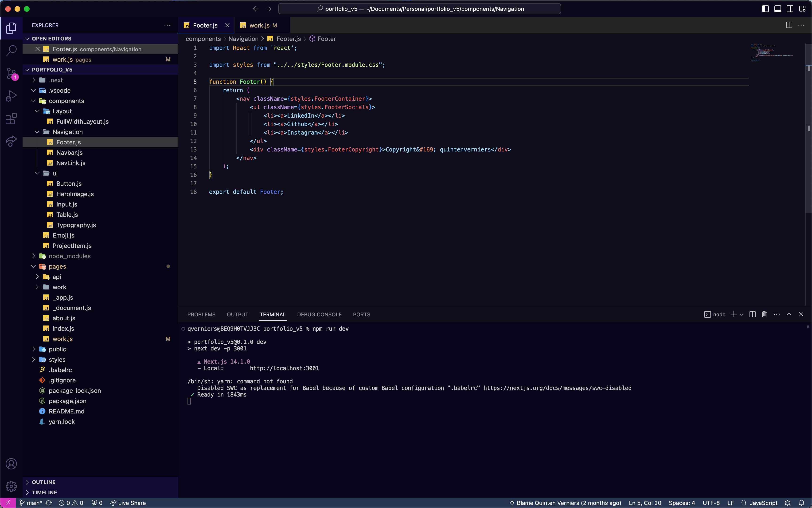Open the Run and Debug view

click(11, 96)
